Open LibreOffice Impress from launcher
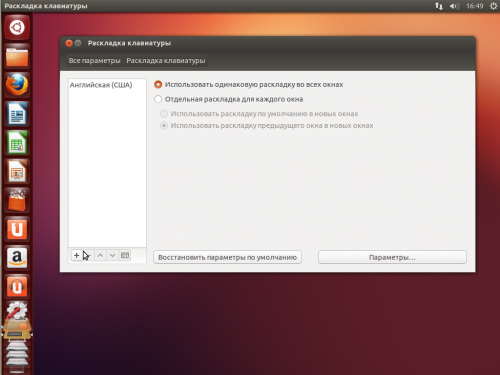This screenshot has width=500, height=375. coord(17,172)
